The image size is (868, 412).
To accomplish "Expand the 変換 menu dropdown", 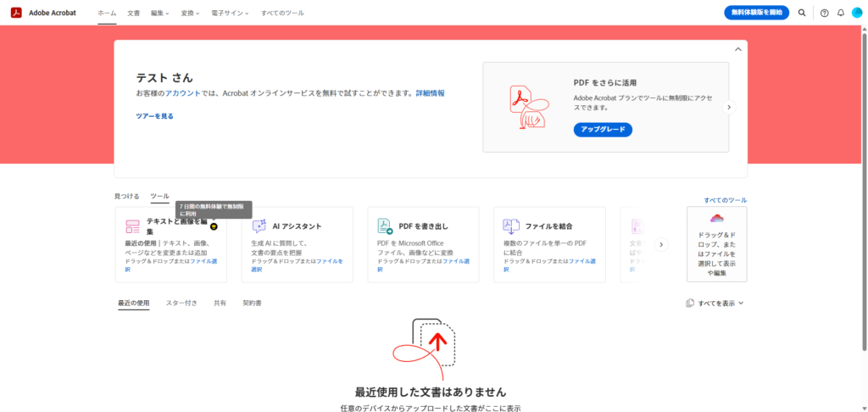I will pyautogui.click(x=190, y=13).
